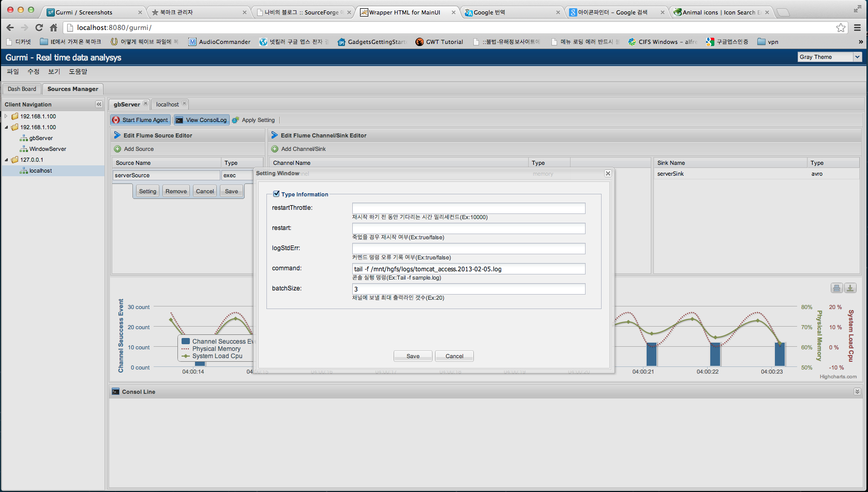Click the Remove button under serverSource

pos(175,191)
